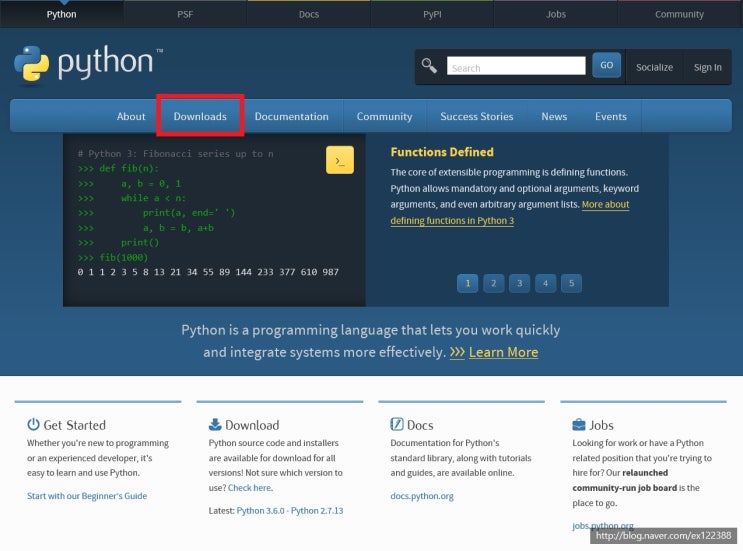The height and width of the screenshot is (551, 743).
Task: Open the Python 3.6.0 latest version link
Action: click(261, 511)
